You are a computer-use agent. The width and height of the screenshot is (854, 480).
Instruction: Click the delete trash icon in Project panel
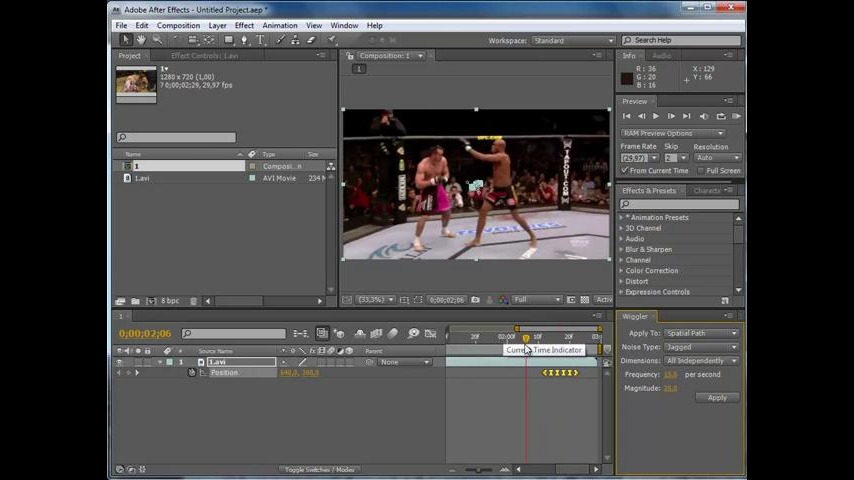point(194,301)
